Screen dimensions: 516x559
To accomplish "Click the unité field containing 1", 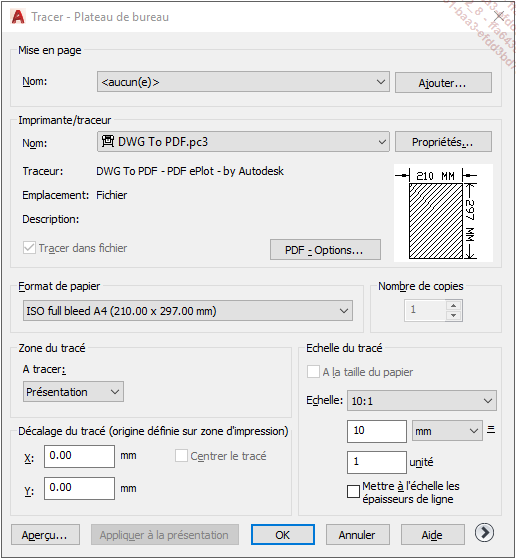I will pyautogui.click(x=377, y=462).
